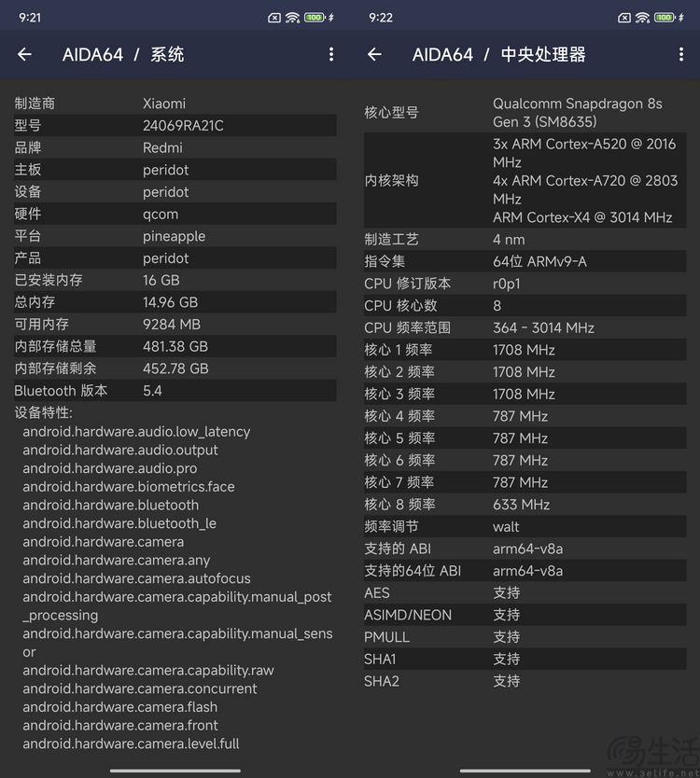The width and height of the screenshot is (700, 778).
Task: Select 频率调节 walt value
Action: click(506, 526)
